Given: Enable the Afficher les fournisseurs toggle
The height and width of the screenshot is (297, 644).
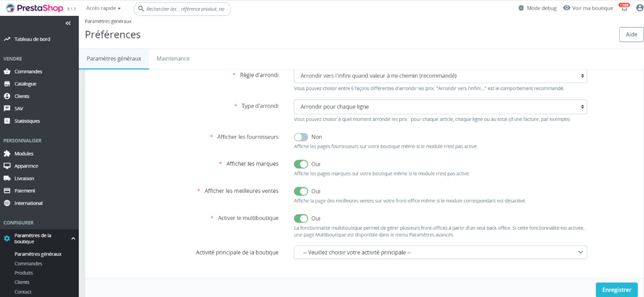Looking at the screenshot, I should (301, 137).
